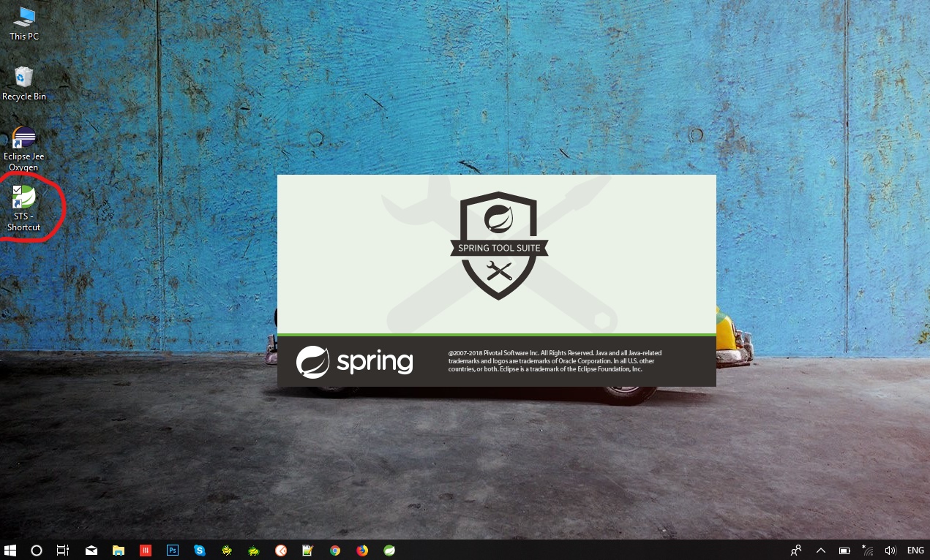The width and height of the screenshot is (930, 560).
Task: Click the Spring Tool Suite splash screen
Action: click(x=497, y=281)
